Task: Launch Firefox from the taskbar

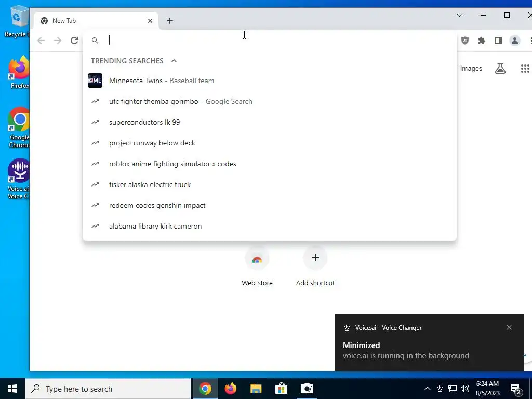Action: 230,389
